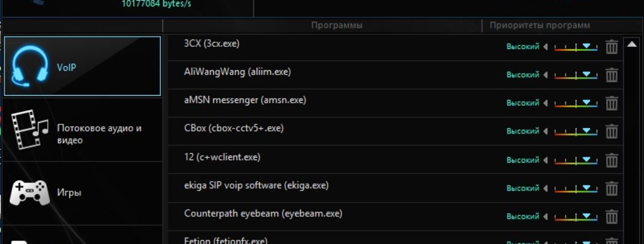Delete the 3CX program entry
This screenshot has height=244, width=644.
click(x=611, y=47)
